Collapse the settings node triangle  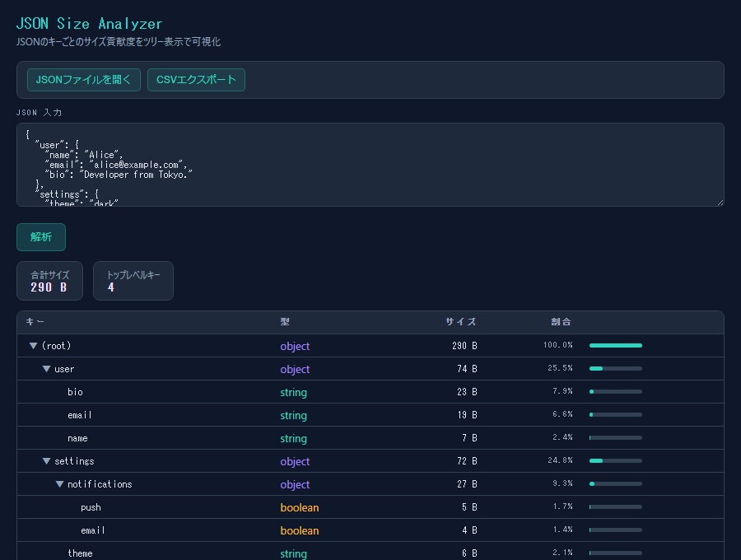(46, 461)
